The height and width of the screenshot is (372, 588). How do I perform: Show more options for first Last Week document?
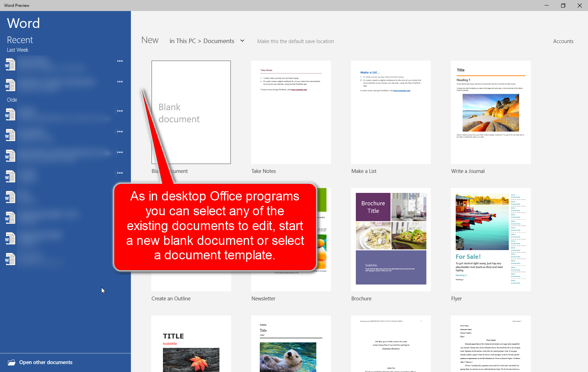point(120,61)
